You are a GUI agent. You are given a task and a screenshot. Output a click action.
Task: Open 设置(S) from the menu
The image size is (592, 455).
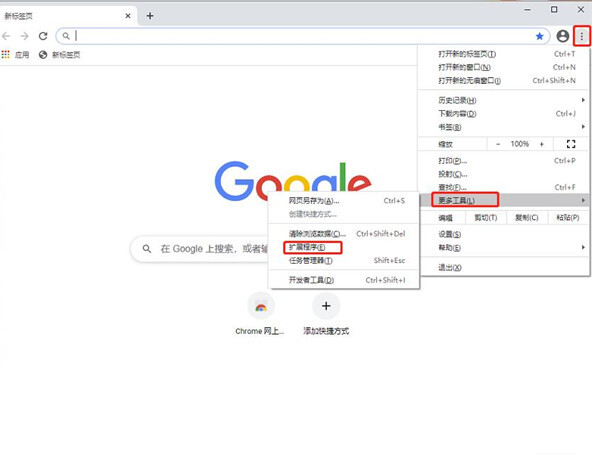[x=504, y=234]
